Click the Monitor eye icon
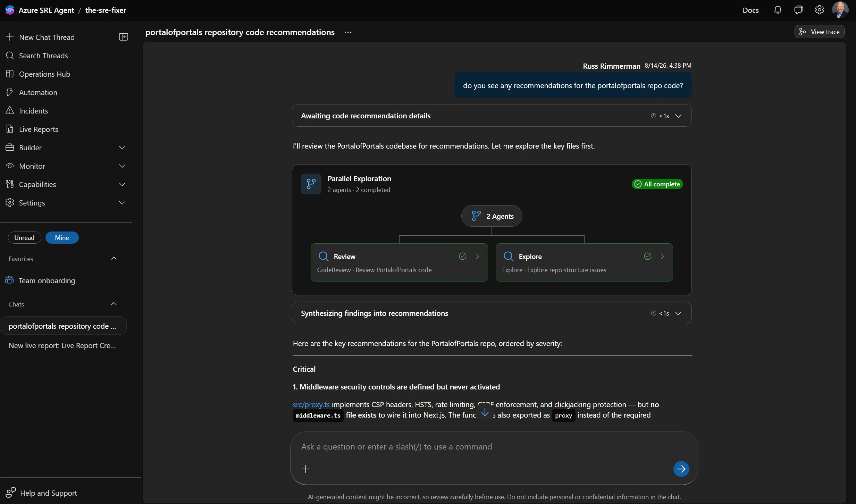Screen dimensions: 856x504 pyautogui.click(x=10, y=166)
